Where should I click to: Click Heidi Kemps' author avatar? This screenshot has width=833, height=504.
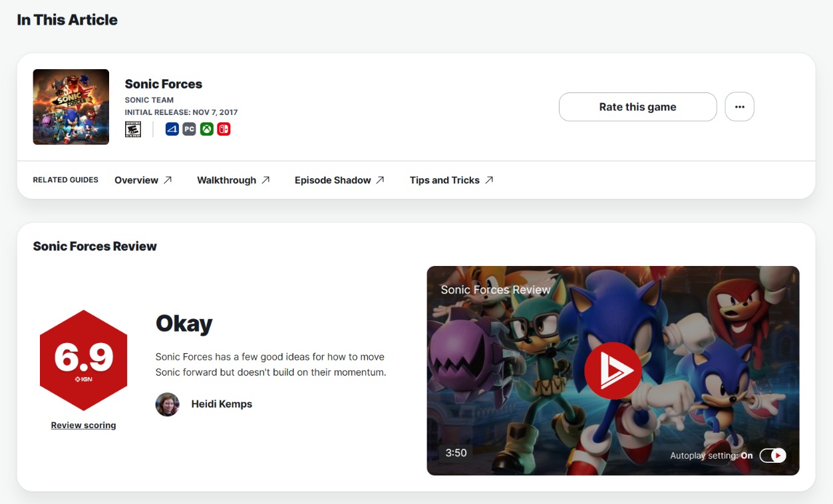coord(167,404)
